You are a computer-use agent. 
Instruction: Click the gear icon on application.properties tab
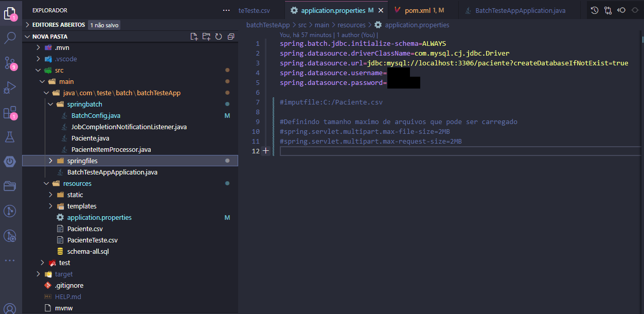point(294,10)
